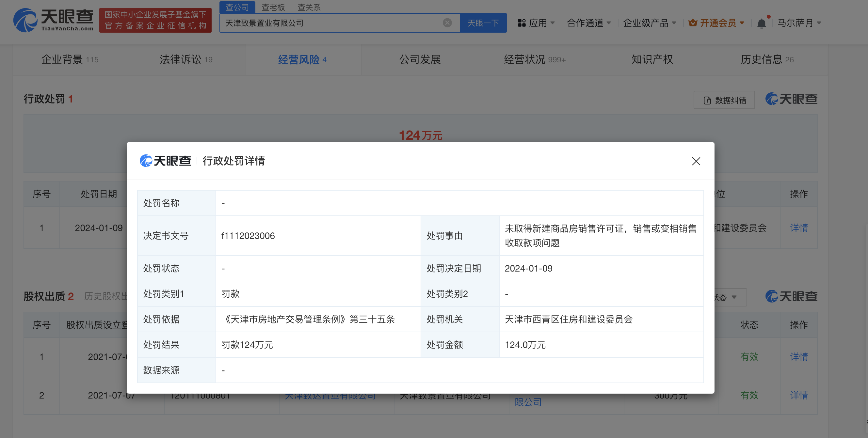This screenshot has width=868, height=438.
Task: Open 详情 link in 行政处罚 row
Action: click(798, 228)
